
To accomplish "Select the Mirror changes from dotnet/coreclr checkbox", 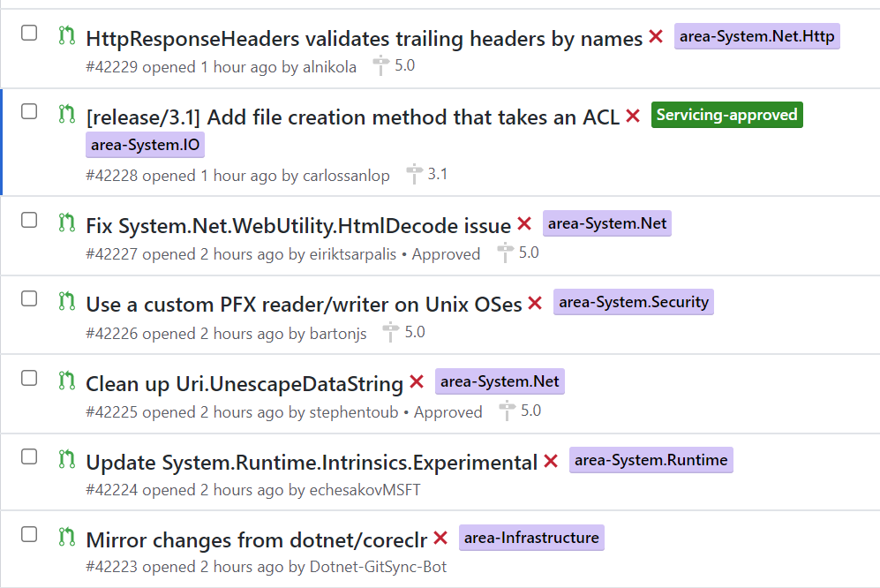I will [29, 534].
